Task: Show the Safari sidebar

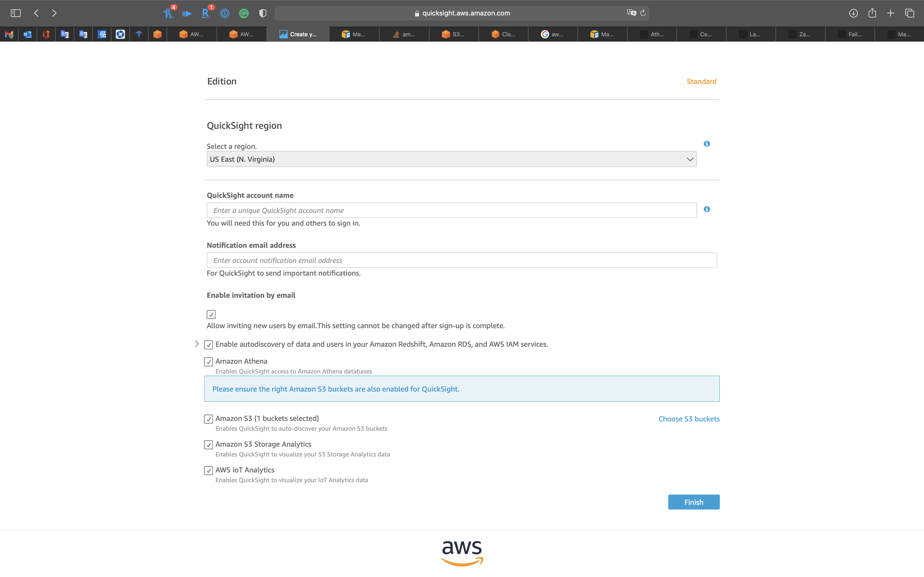Action: click(16, 13)
